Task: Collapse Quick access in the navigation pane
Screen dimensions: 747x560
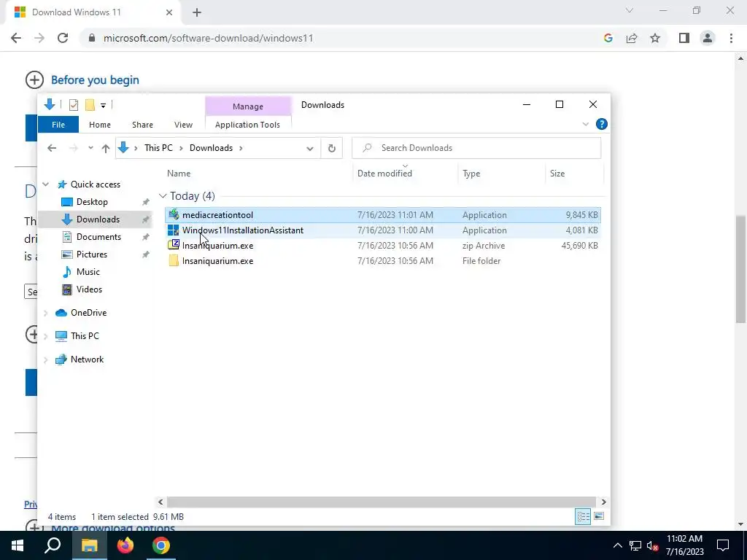Action: point(46,184)
